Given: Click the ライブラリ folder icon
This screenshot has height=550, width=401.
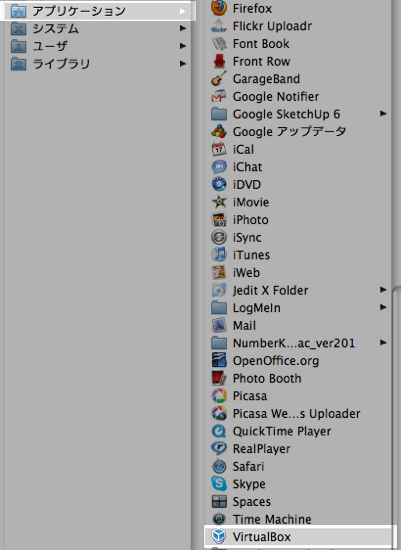Looking at the screenshot, I should 19,64.
